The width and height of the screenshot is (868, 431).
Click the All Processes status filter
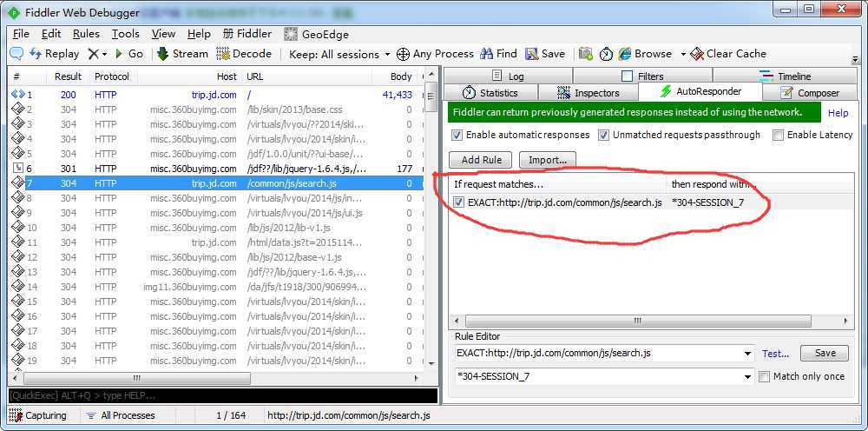pyautogui.click(x=122, y=415)
